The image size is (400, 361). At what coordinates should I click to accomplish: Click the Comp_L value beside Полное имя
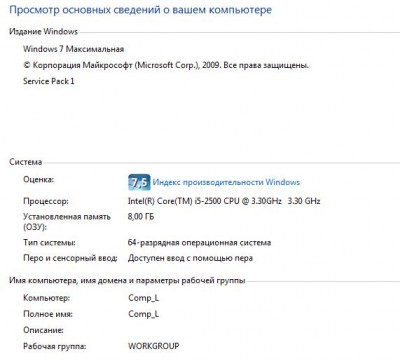click(144, 314)
